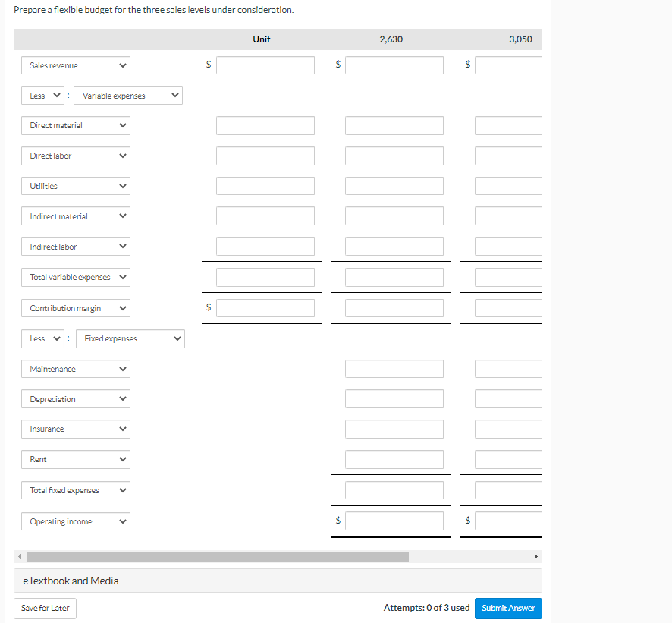The width and height of the screenshot is (672, 623).
Task: Open the Total variable expenses dropdown
Action: [x=76, y=278]
